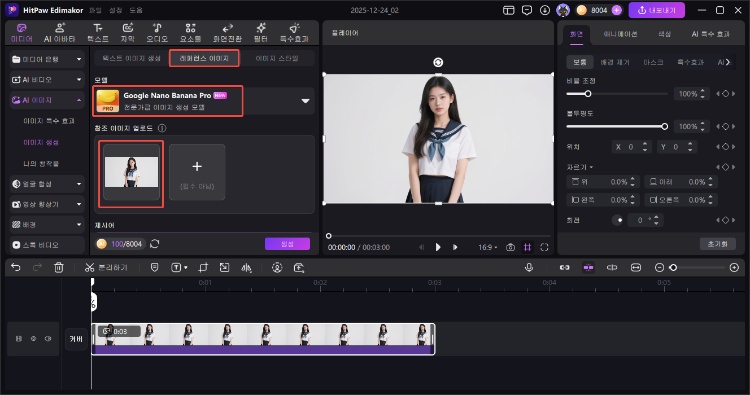Toggle opacity keyframe diamond
Viewport: 750px width, 395px height.
point(726,126)
